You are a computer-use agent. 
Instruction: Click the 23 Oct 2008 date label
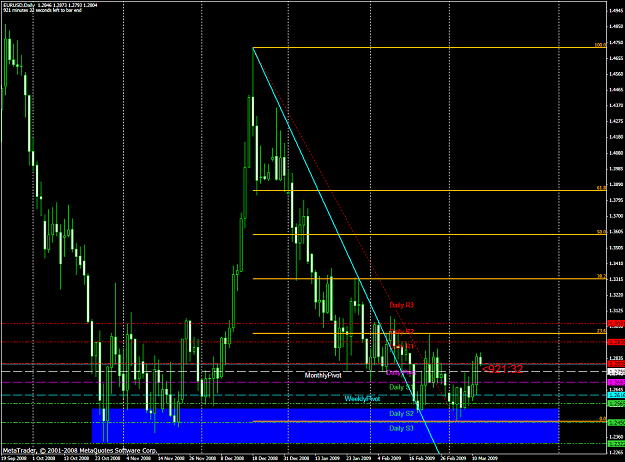(x=106, y=458)
